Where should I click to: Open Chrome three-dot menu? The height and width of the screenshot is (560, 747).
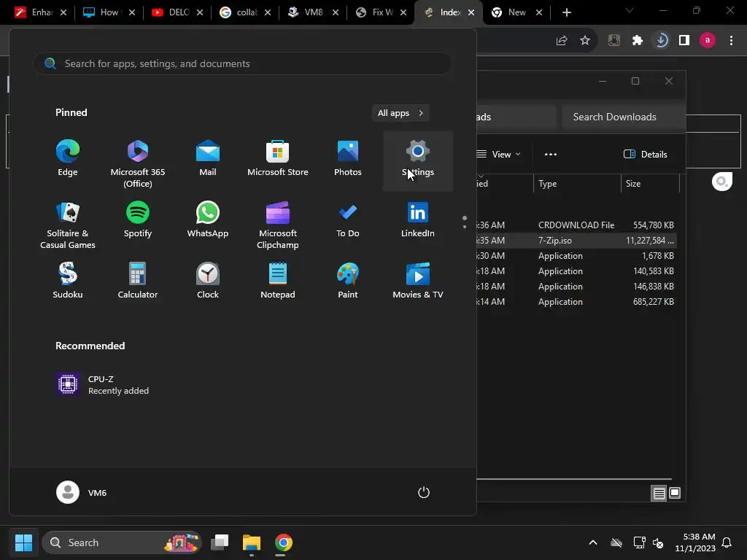(731, 41)
